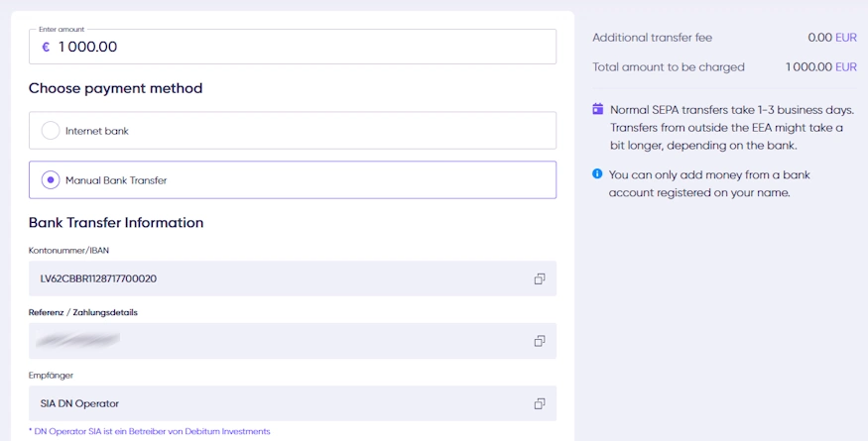Click the Choose payment method heading
The height and width of the screenshot is (441, 868).
tap(115, 88)
